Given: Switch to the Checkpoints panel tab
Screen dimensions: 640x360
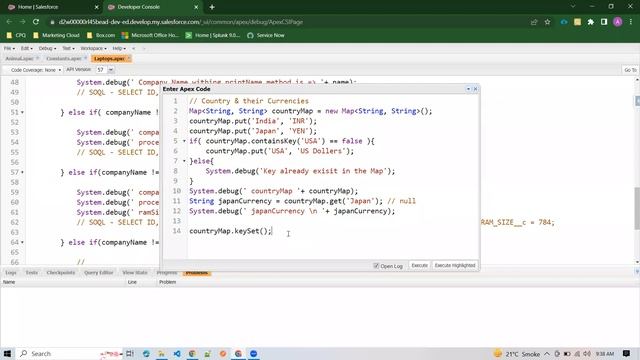Looking at the screenshot, I should tap(60, 273).
